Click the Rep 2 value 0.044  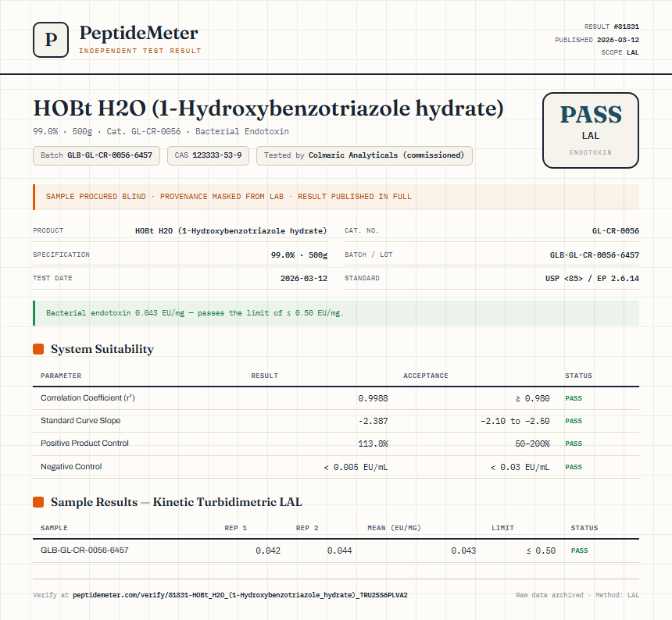click(x=339, y=551)
